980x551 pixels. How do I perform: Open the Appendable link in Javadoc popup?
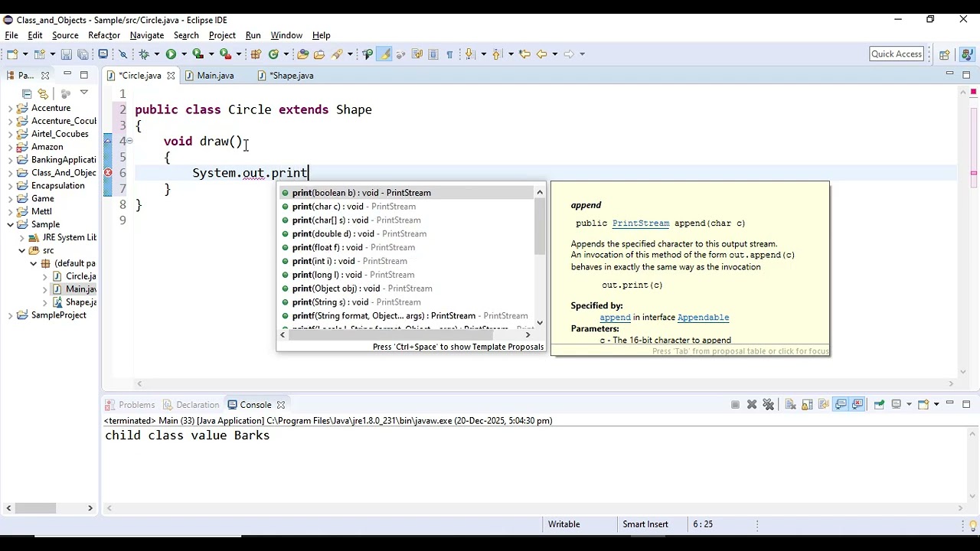coord(703,318)
